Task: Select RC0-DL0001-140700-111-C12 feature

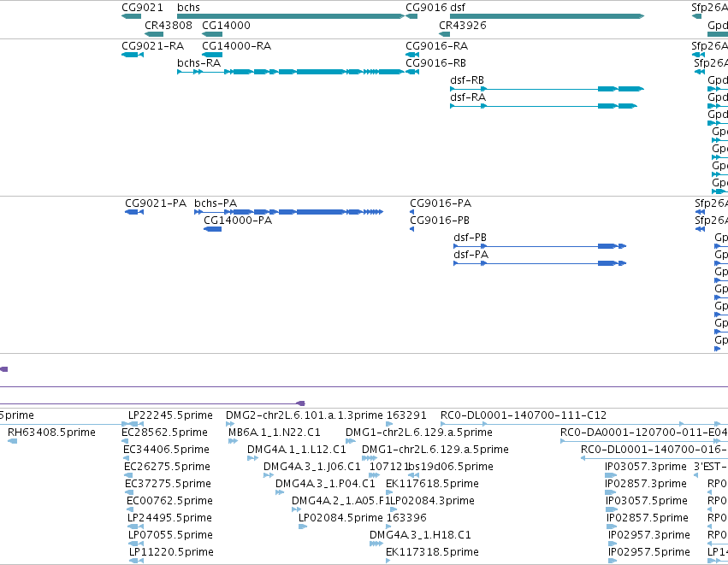Action: click(584, 423)
